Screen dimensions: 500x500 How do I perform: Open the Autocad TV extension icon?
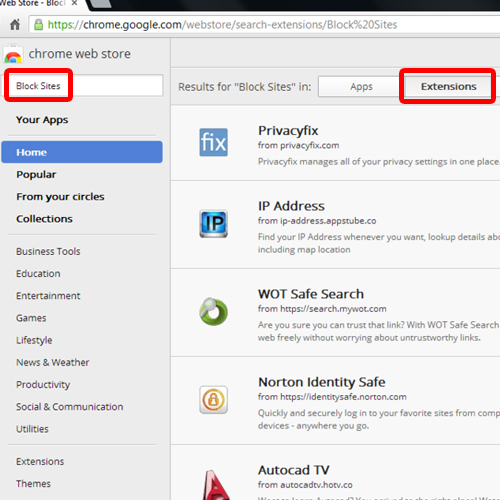[215, 485]
